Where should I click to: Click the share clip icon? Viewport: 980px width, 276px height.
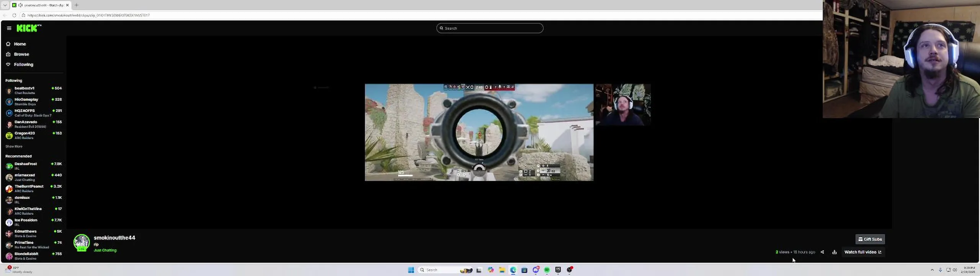(x=822, y=252)
